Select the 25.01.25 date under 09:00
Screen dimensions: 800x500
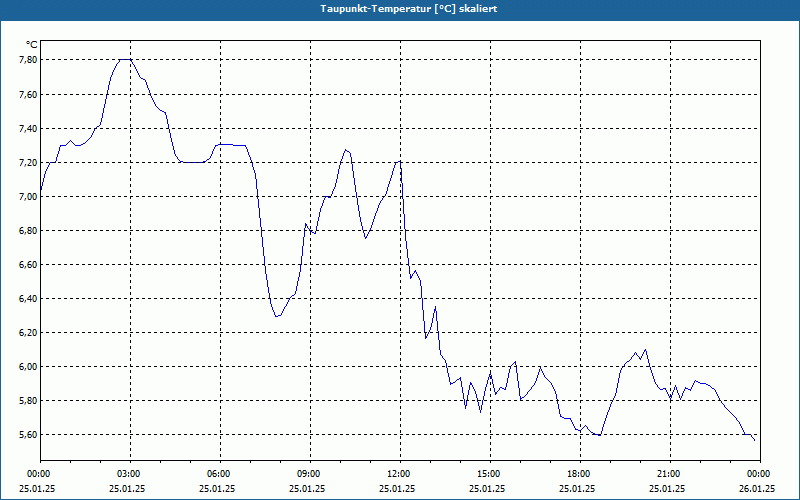tap(307, 488)
